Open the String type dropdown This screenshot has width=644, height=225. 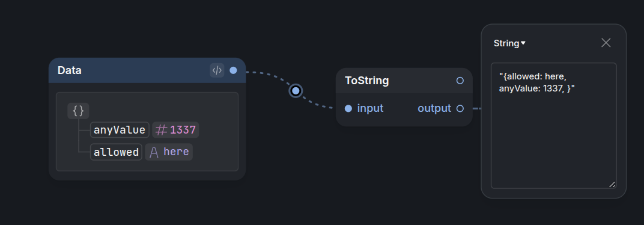tap(509, 43)
